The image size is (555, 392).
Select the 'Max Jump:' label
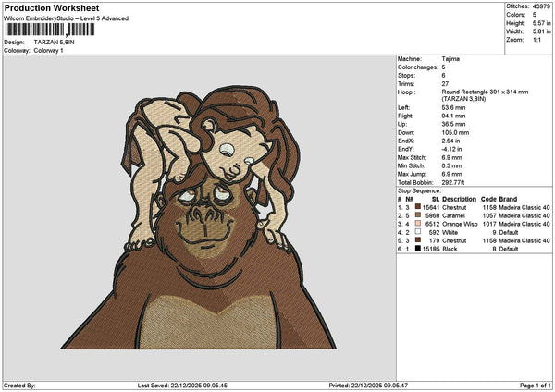413,174
